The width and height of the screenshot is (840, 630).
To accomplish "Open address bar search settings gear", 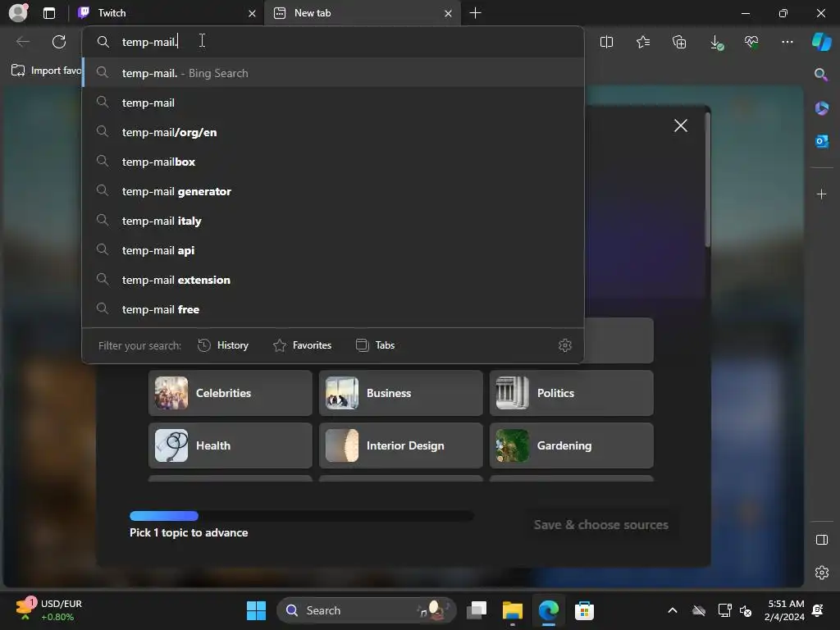I will coord(564,345).
